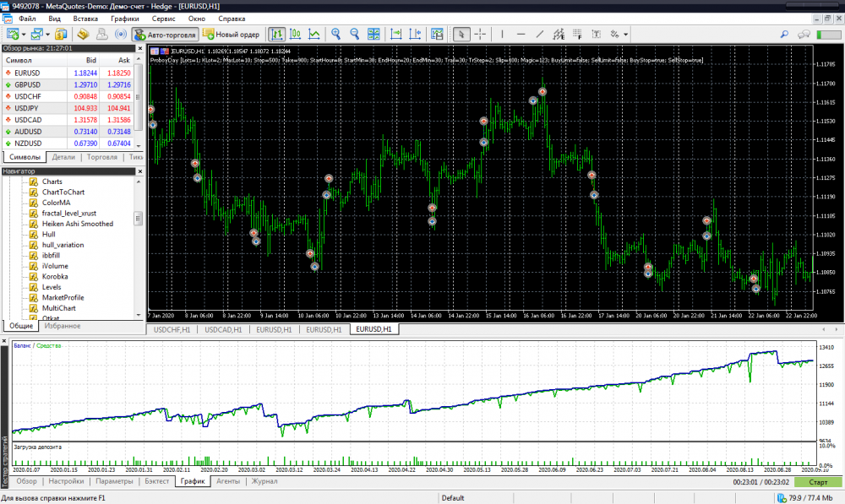Open the Сервис menu

click(x=163, y=19)
